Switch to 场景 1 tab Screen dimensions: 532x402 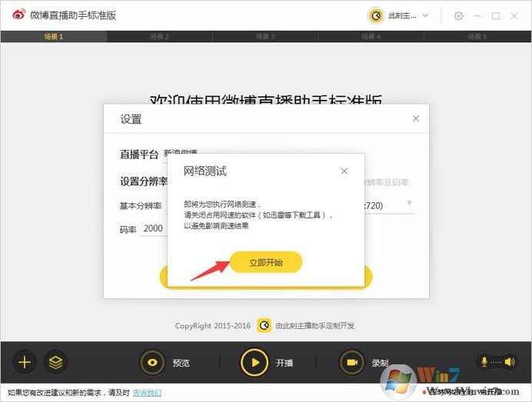pos(54,36)
